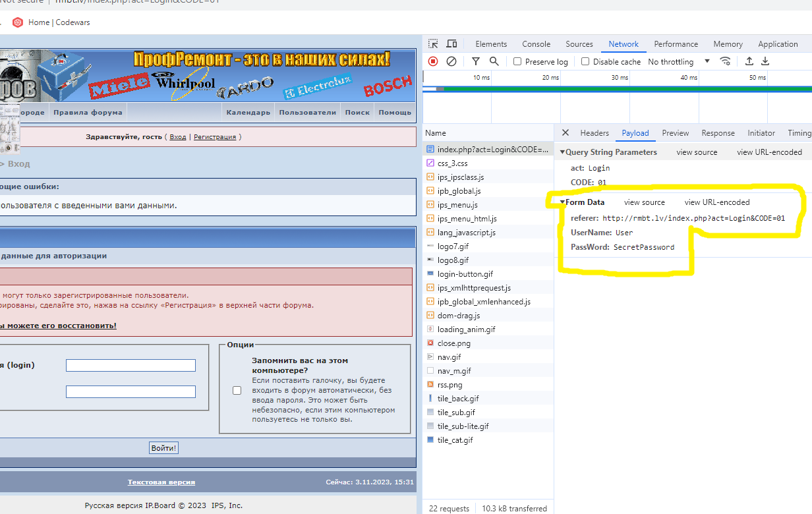Open the Application tab
The image size is (812, 514).
click(x=778, y=44)
